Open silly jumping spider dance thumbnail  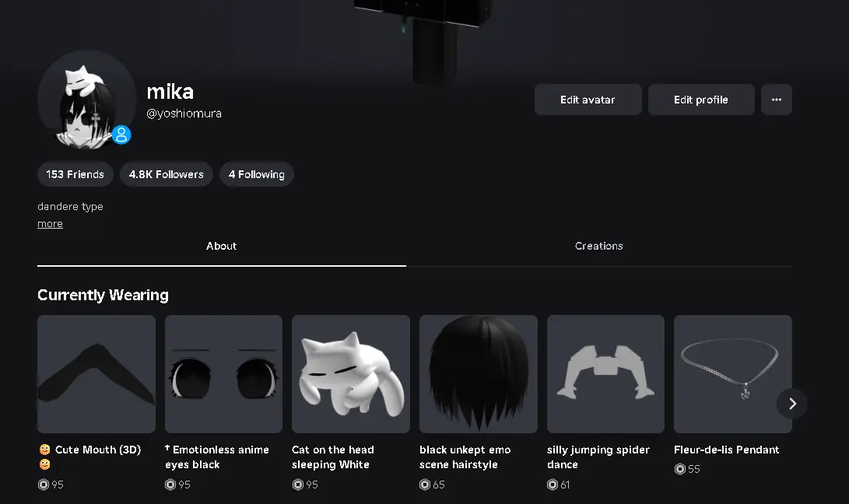606,374
